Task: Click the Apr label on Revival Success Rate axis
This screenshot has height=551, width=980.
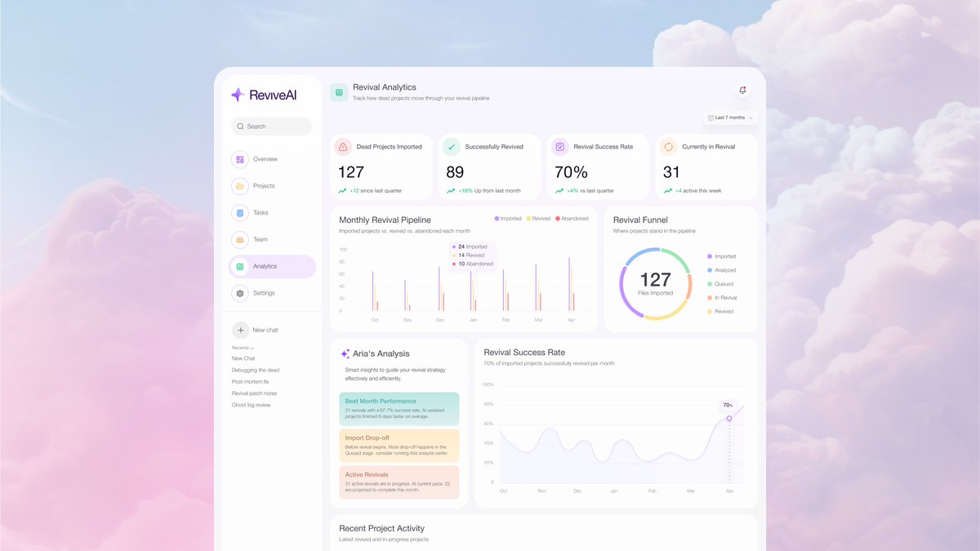Action: click(x=729, y=491)
